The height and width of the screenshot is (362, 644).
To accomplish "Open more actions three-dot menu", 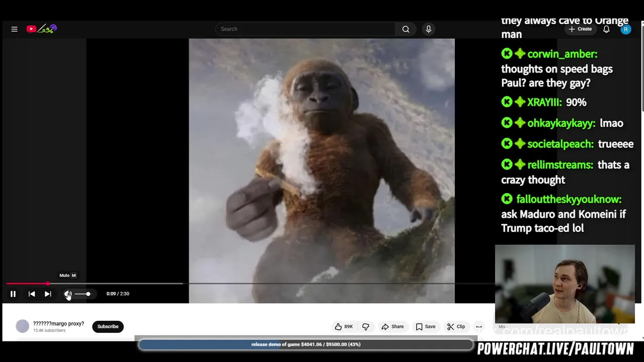I will pos(479,327).
